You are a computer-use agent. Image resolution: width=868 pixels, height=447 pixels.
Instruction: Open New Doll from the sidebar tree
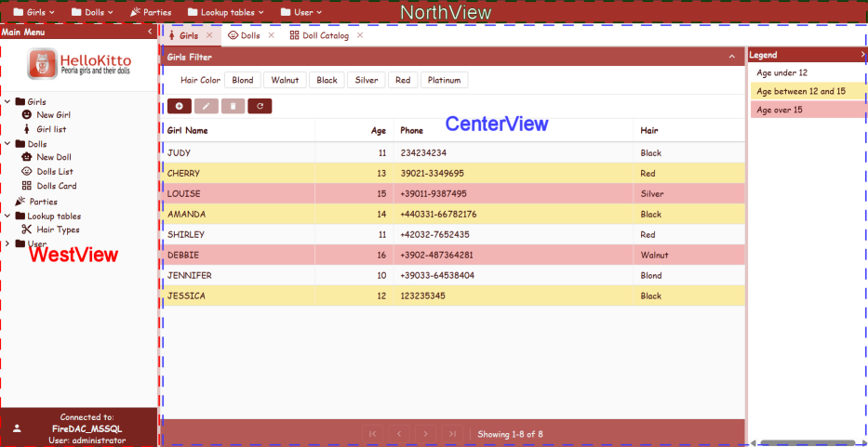(x=53, y=157)
